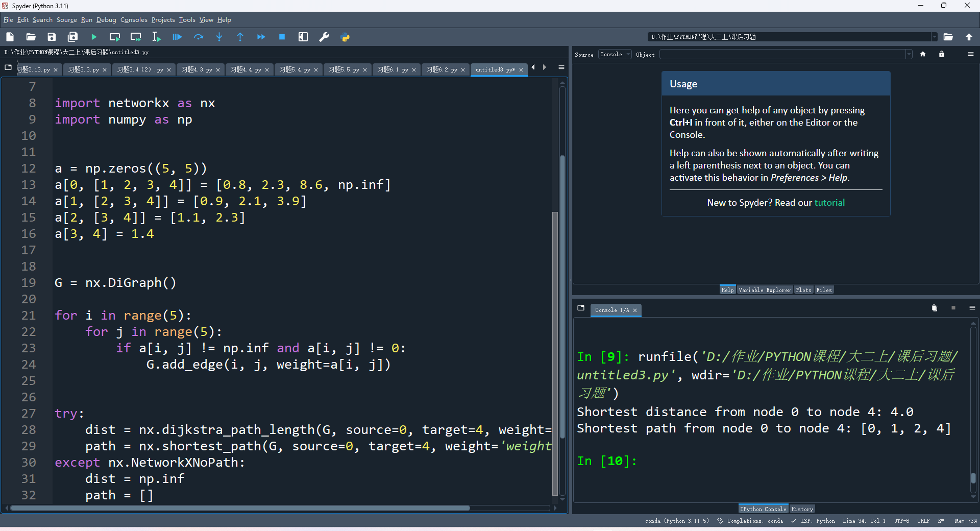The height and width of the screenshot is (531, 980).
Task: Switch to the History tab
Action: click(802, 509)
